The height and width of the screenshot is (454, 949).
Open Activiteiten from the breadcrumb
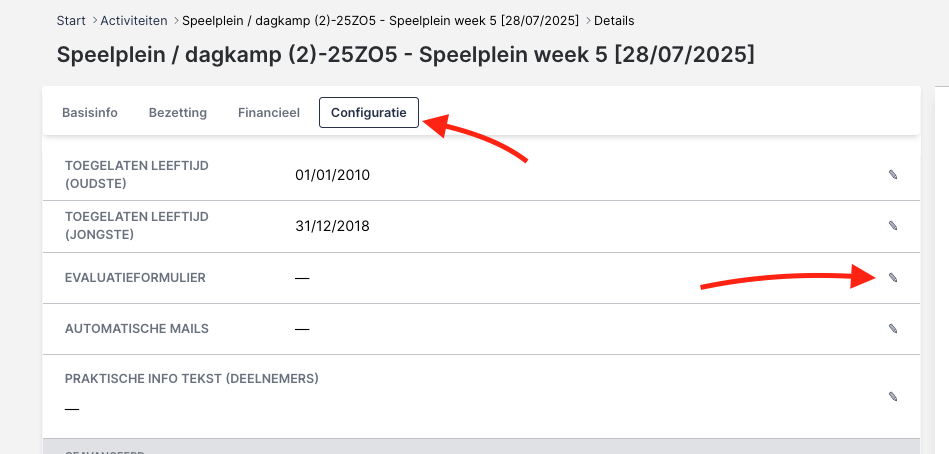click(x=134, y=20)
